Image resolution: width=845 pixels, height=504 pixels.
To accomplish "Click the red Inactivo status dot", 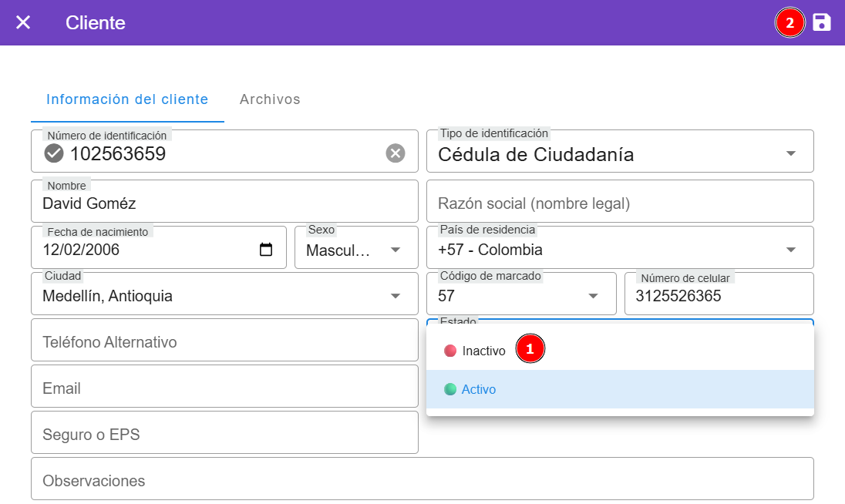I will click(x=450, y=351).
